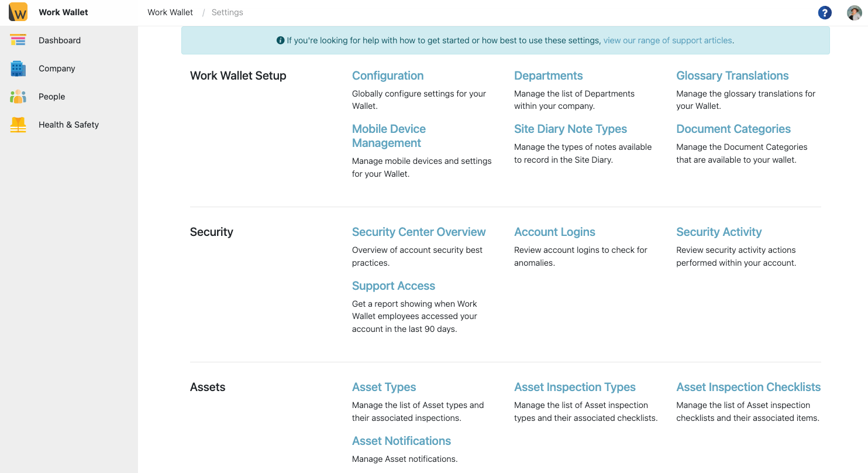Open Glossary Translations
The image size is (868, 473).
coord(732,76)
